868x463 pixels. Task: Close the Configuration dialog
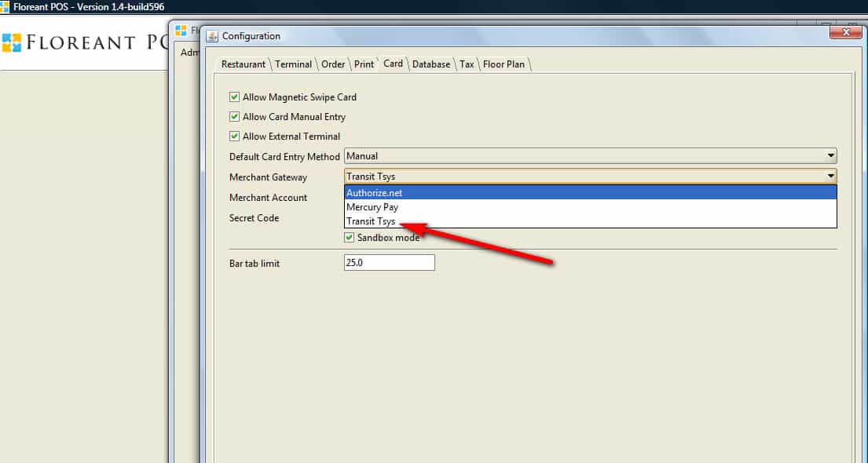[845, 33]
